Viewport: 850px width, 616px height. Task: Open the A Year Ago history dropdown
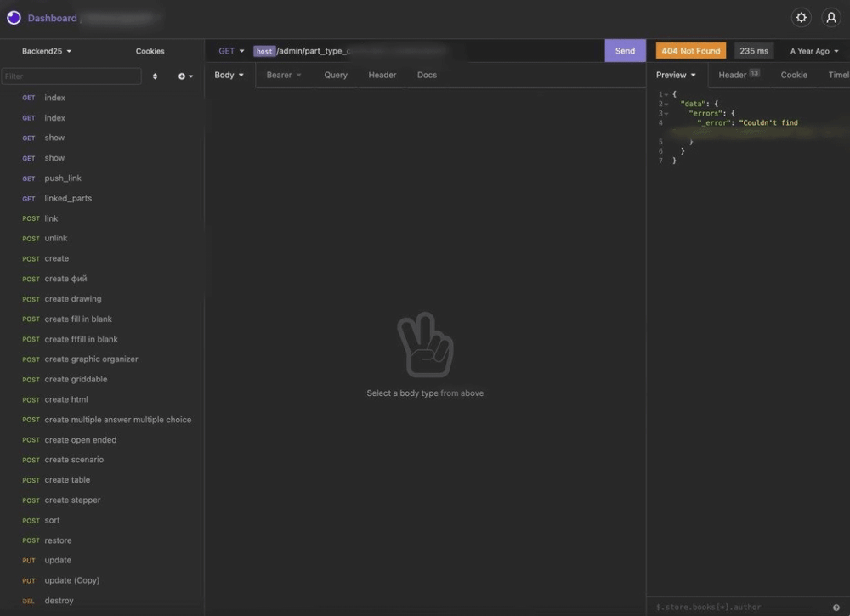813,51
